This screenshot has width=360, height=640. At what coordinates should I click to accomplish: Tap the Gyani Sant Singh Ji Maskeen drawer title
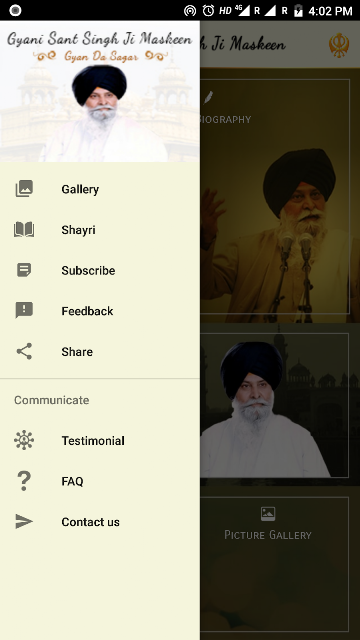click(x=100, y=39)
